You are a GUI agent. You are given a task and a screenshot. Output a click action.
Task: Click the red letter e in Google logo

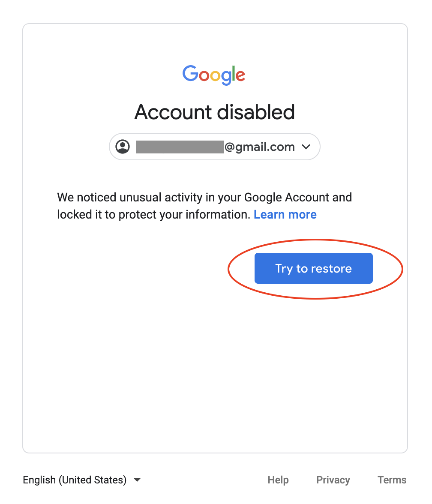[240, 76]
